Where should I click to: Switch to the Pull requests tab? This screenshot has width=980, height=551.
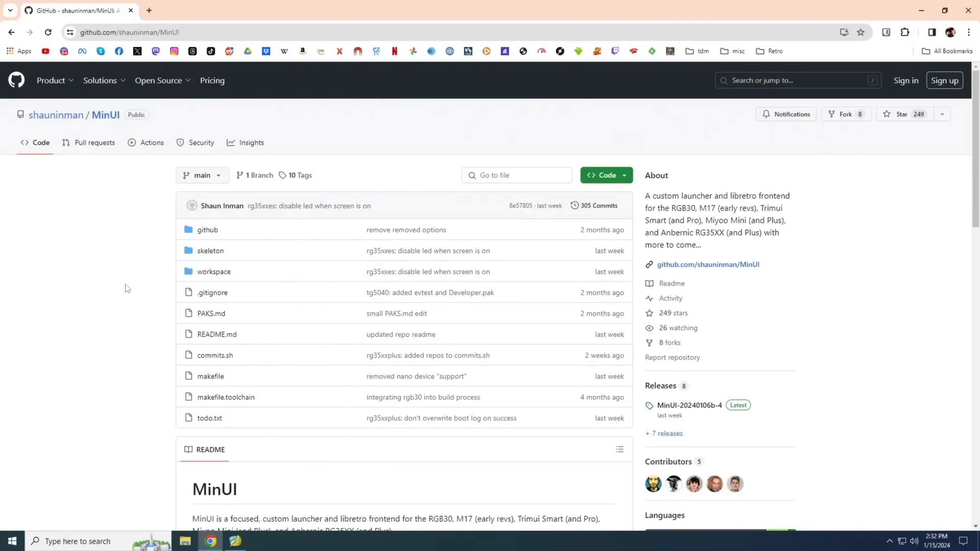(x=89, y=143)
